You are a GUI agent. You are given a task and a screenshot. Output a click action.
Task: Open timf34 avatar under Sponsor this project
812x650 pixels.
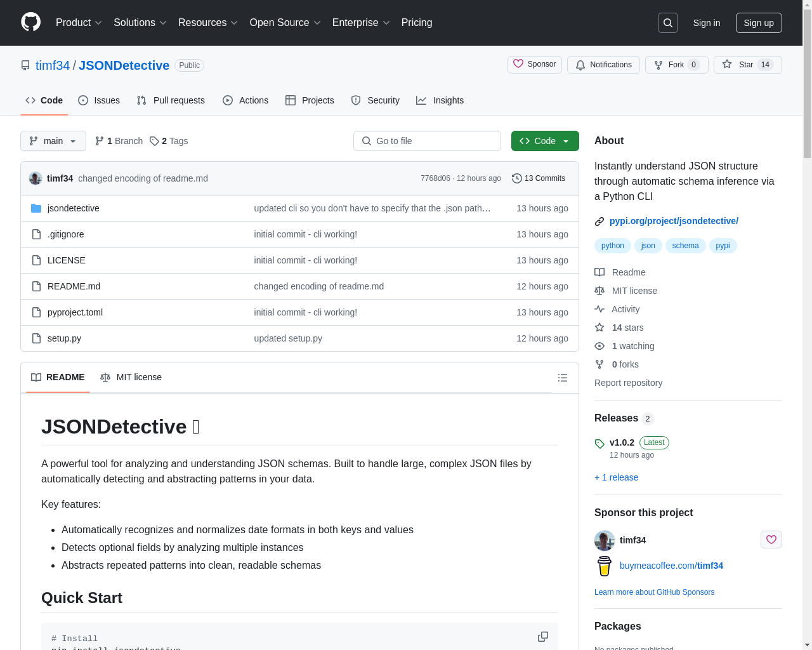[605, 540]
